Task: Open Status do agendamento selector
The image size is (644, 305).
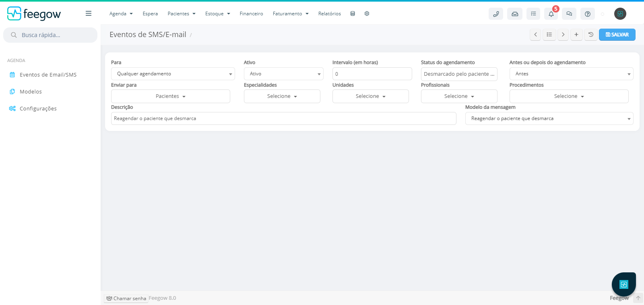Action: click(459, 74)
